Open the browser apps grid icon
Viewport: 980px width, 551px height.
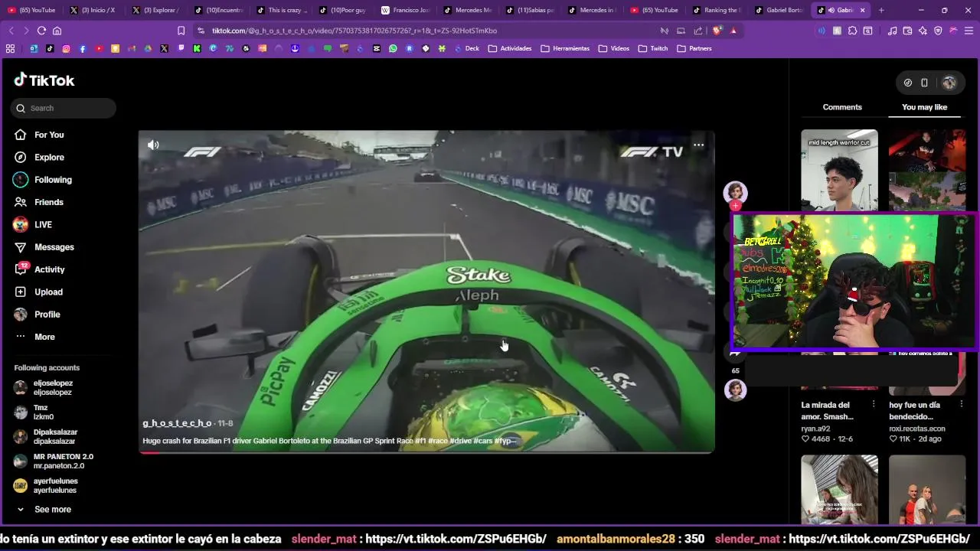click(10, 48)
